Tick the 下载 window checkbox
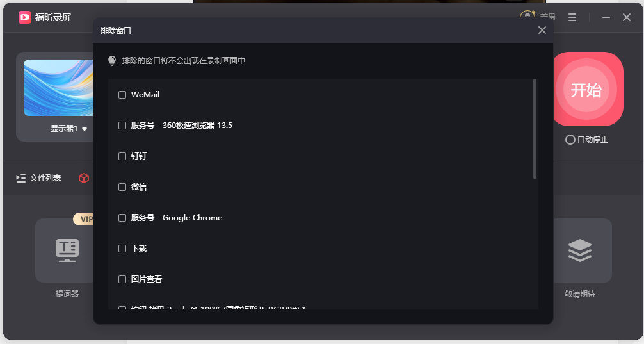 point(122,249)
